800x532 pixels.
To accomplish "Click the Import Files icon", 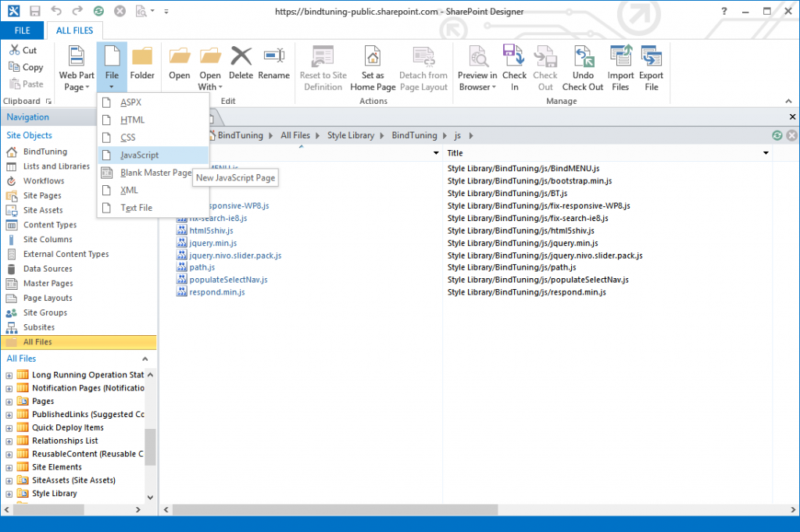I will 620,57.
